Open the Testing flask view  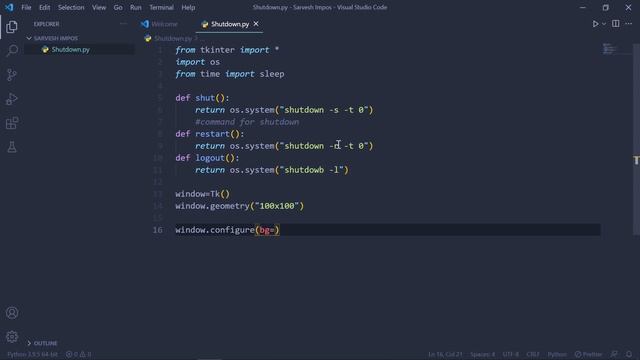pos(12,147)
